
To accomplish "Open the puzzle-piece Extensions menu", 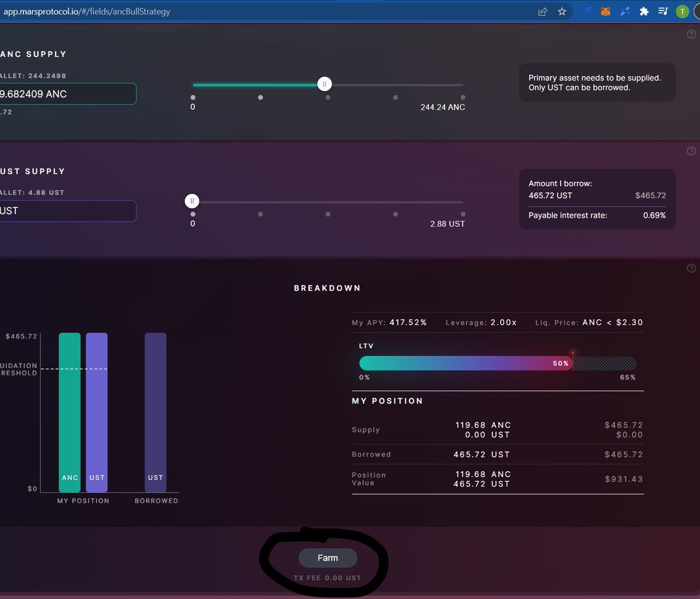I will point(644,11).
